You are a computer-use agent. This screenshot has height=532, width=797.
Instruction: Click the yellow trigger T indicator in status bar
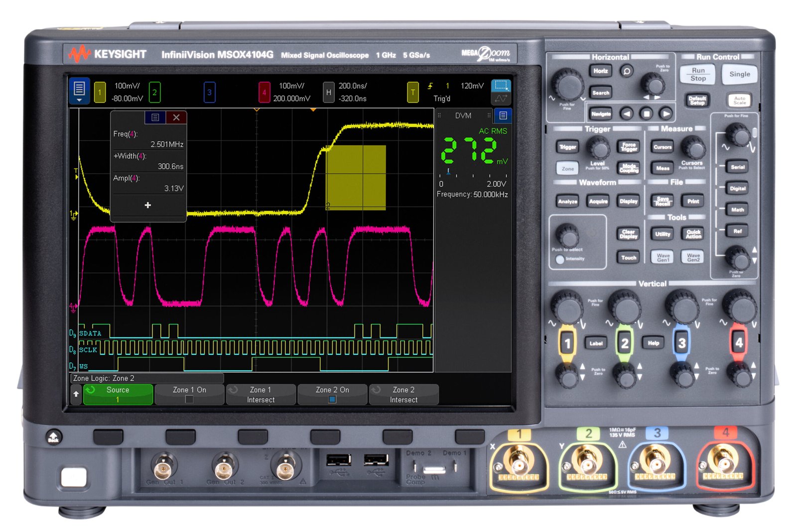(x=412, y=91)
